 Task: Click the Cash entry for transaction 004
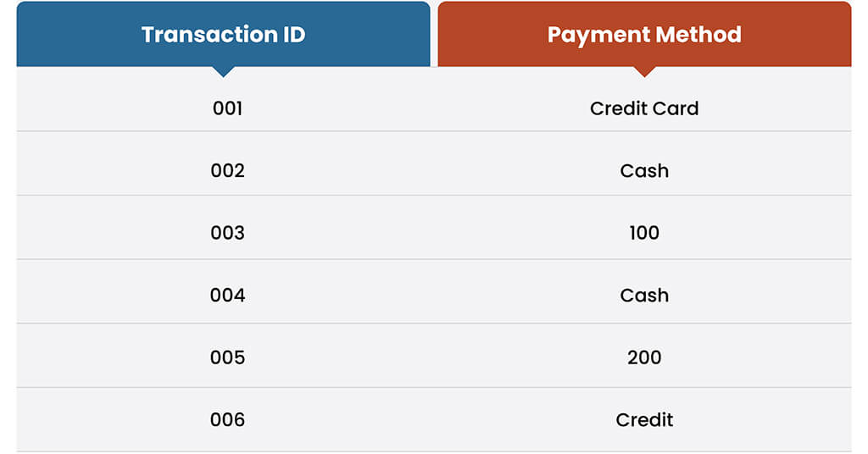click(x=644, y=296)
